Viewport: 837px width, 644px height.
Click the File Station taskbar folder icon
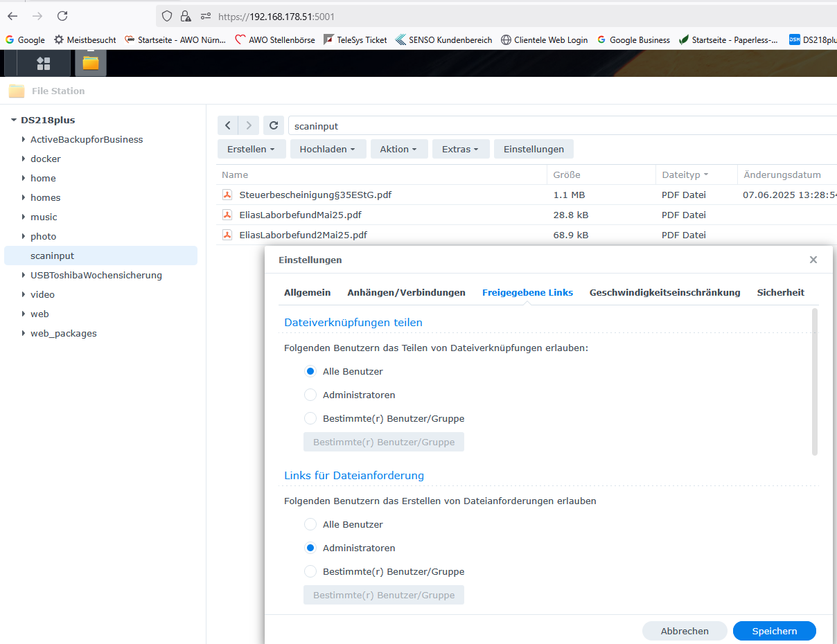(x=91, y=63)
